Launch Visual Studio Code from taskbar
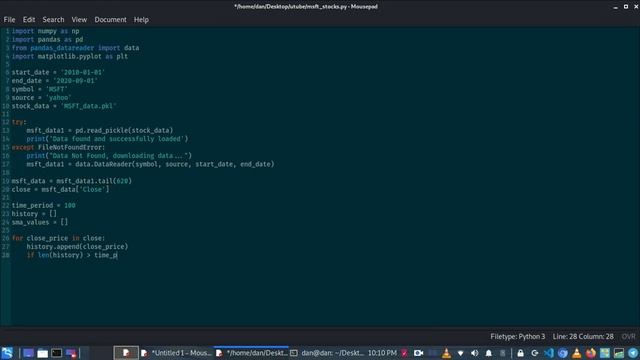Viewport: 640px width, 360px height. [x=549, y=353]
